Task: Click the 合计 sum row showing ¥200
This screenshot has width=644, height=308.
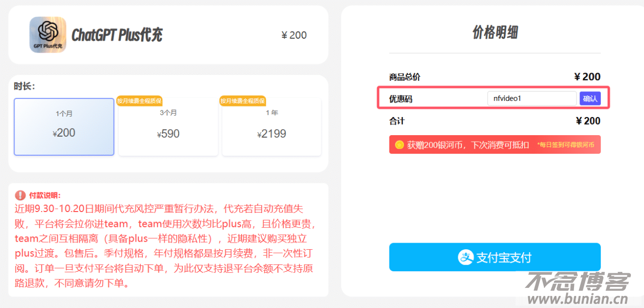Action: 495,121
